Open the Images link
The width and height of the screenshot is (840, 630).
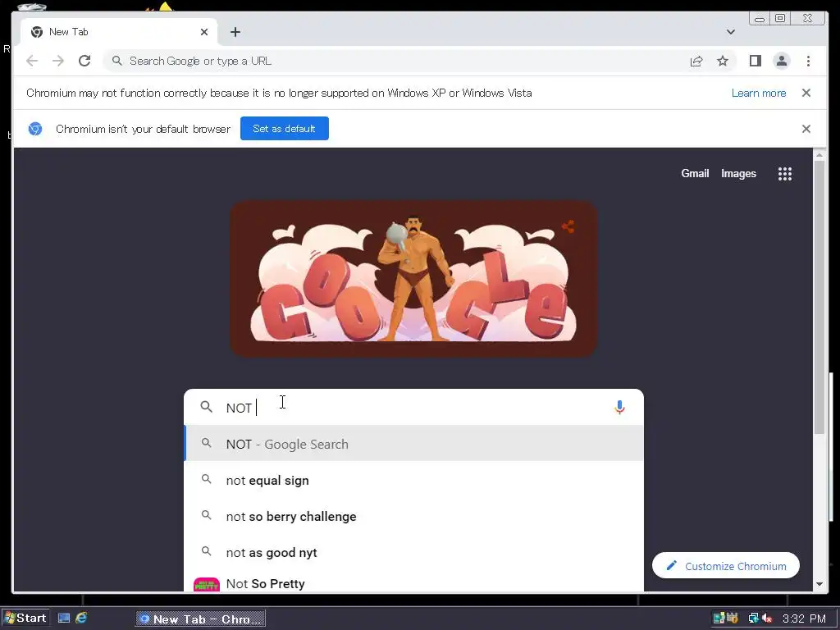[x=738, y=174]
